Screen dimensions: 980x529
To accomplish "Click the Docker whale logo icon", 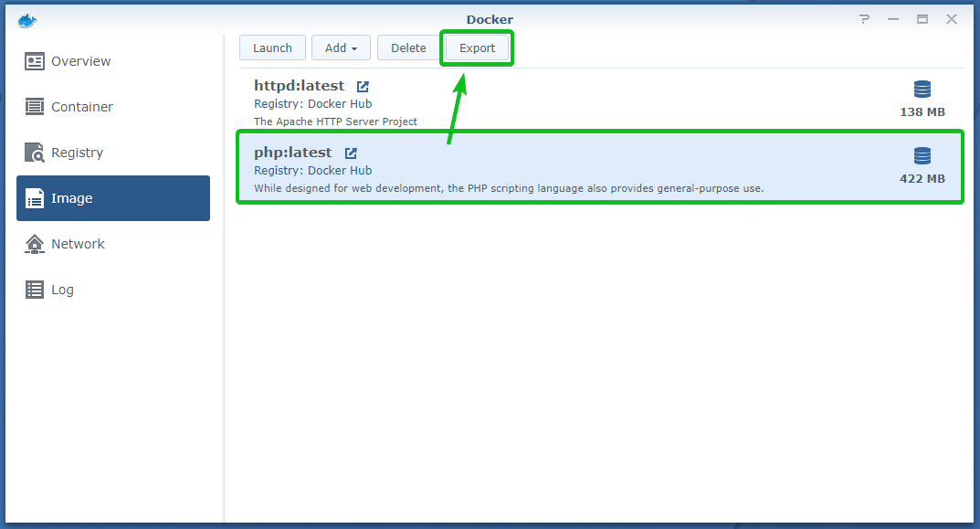I will [27, 21].
